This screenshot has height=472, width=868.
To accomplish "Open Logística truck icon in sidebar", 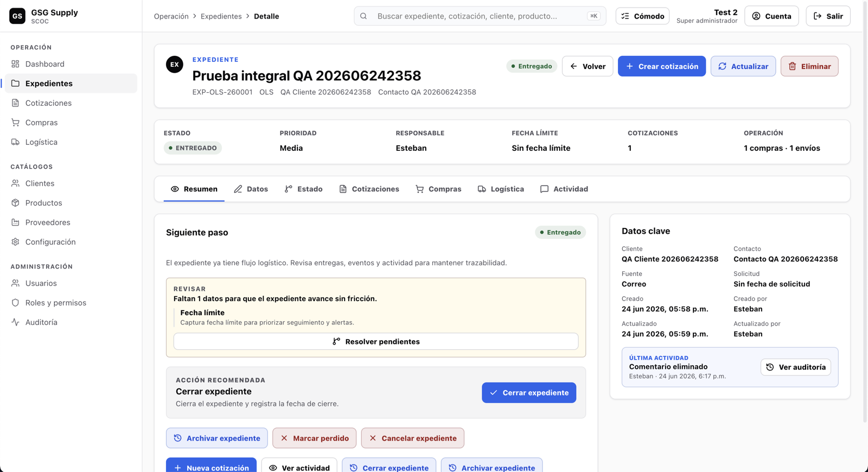I will 15,142.
